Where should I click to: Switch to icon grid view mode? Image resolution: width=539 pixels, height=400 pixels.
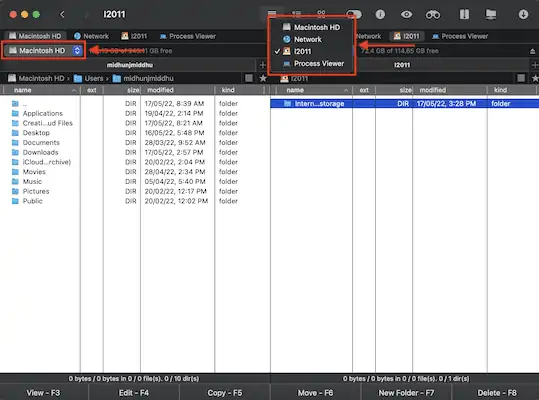(x=321, y=14)
